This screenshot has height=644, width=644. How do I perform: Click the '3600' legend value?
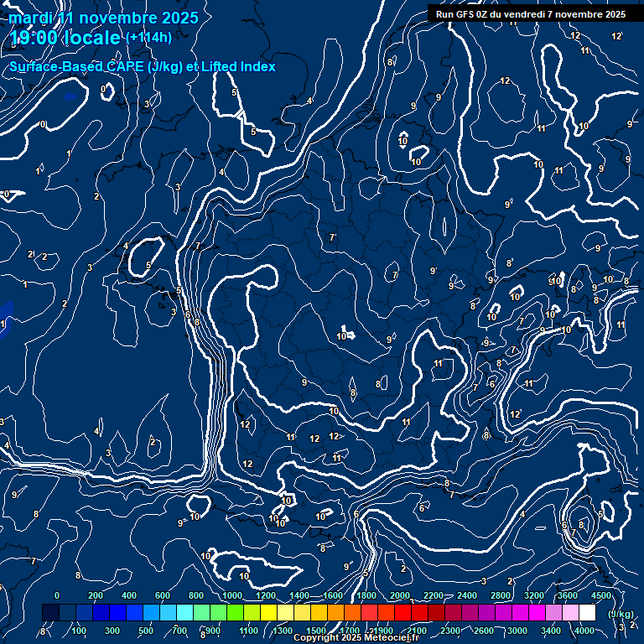(568, 595)
